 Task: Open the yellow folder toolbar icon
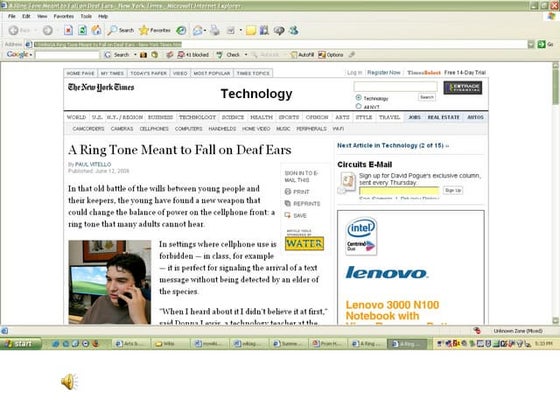pyautogui.click(x=251, y=31)
